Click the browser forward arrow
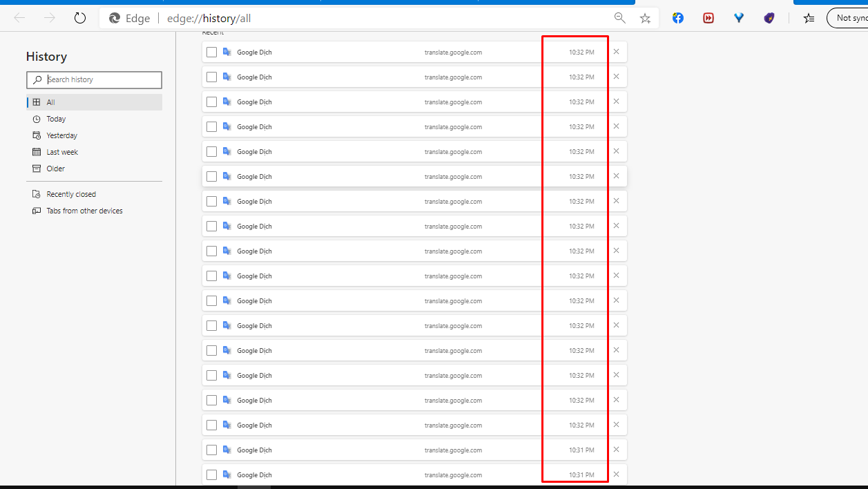The image size is (868, 489). coord(50,18)
